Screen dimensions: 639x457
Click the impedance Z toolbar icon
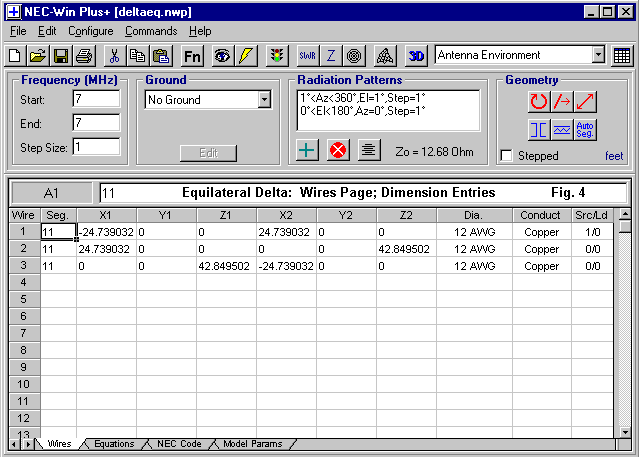(x=331, y=55)
